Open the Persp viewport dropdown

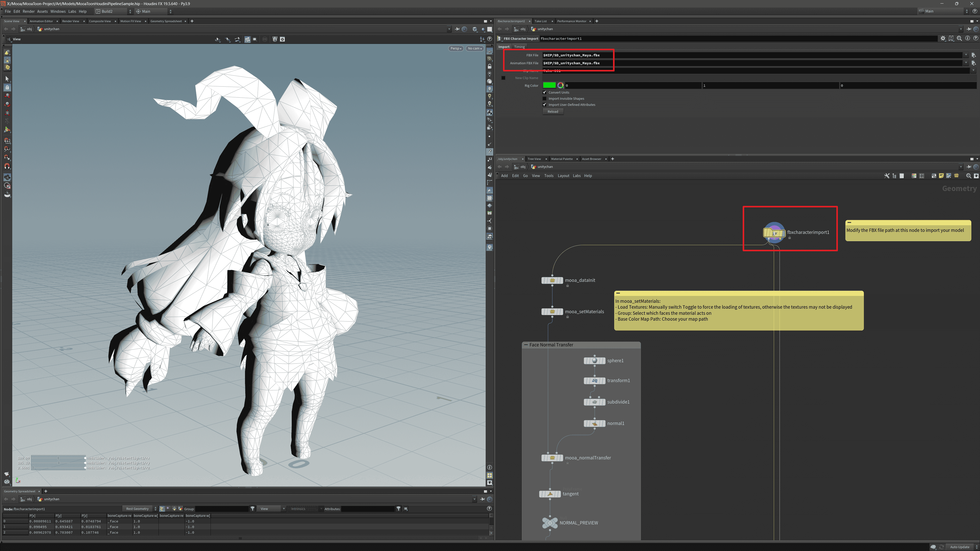(x=456, y=48)
